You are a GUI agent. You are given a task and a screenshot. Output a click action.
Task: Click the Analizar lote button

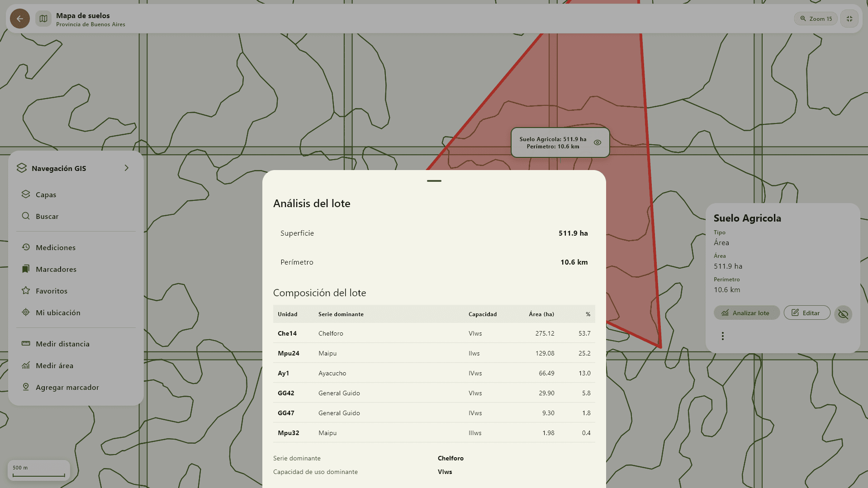pyautogui.click(x=746, y=313)
